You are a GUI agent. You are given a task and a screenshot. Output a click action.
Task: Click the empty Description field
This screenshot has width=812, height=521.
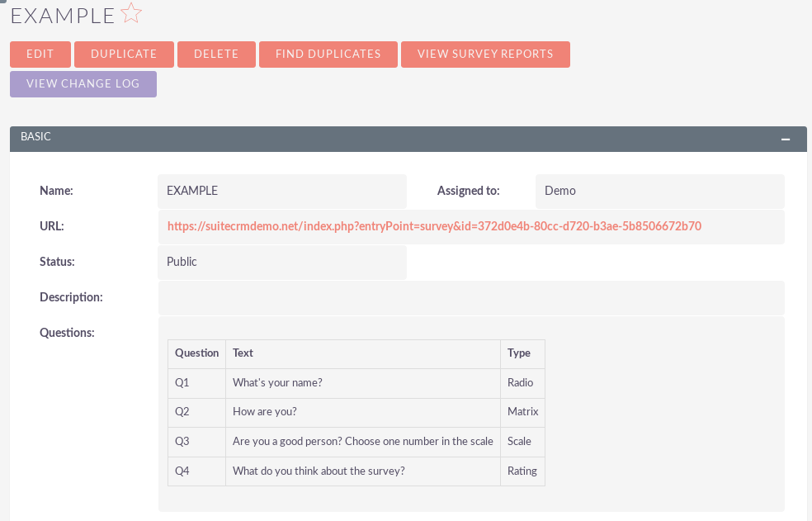tap(471, 297)
